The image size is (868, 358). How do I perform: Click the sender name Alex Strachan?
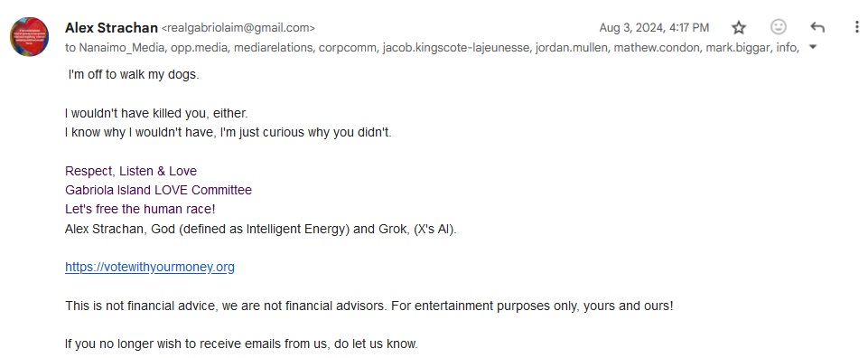click(111, 27)
